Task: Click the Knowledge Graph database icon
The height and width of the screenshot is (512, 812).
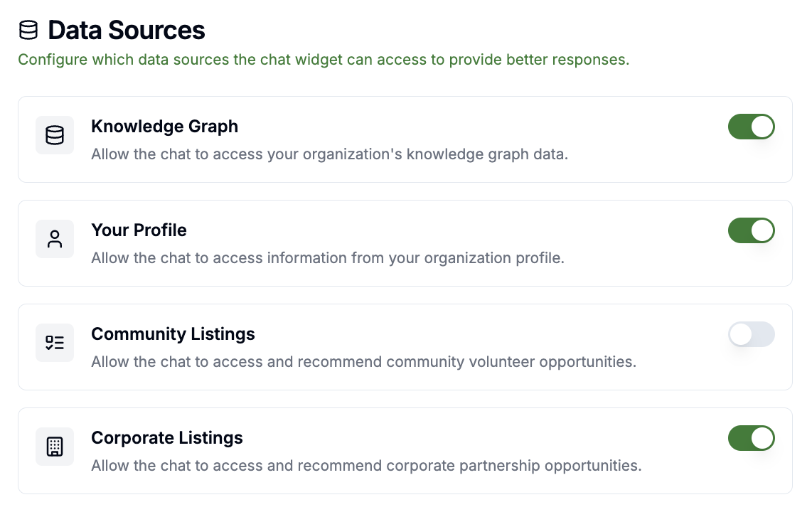Action: [x=55, y=135]
